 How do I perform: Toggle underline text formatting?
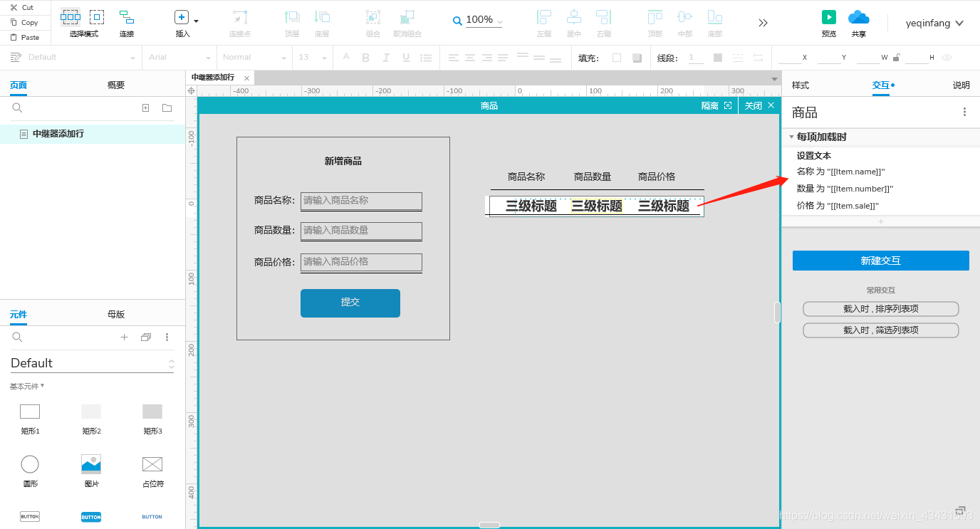click(x=406, y=58)
